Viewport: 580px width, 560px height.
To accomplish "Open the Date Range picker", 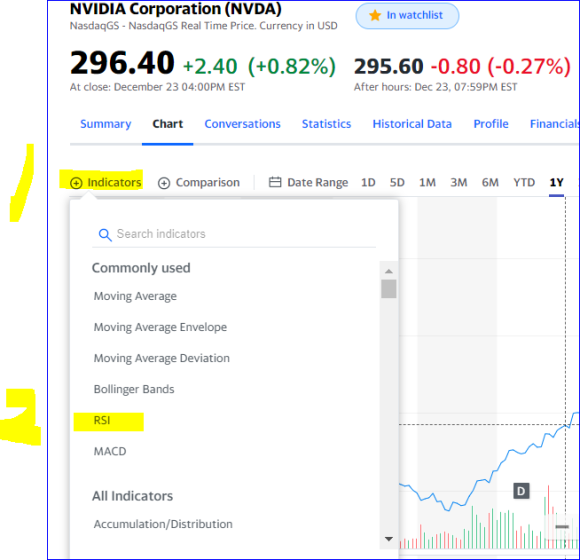I will (x=308, y=182).
